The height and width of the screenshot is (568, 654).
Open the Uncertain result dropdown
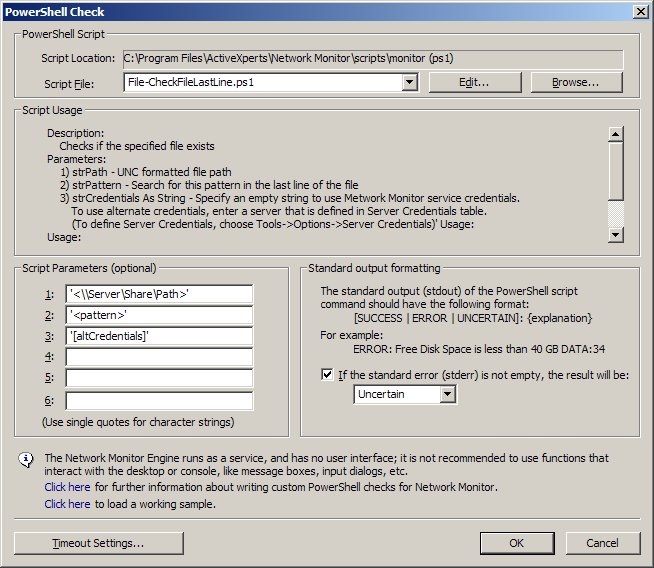(448, 394)
